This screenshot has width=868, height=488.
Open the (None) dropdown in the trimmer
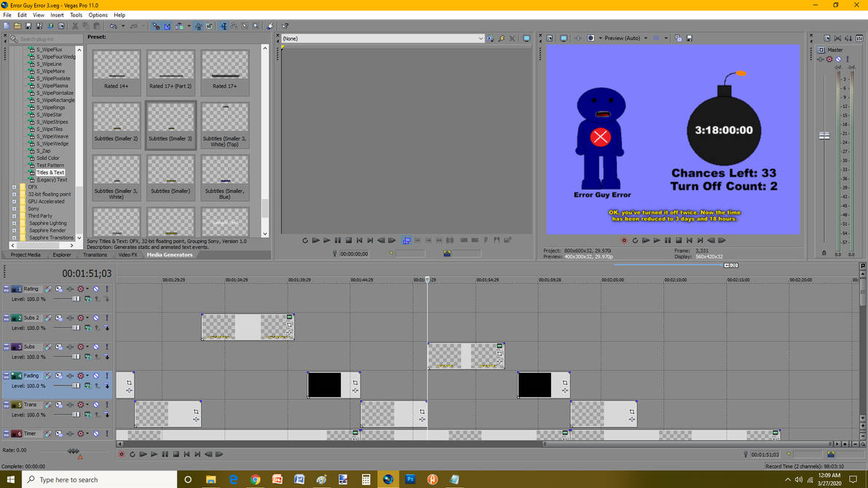point(481,39)
